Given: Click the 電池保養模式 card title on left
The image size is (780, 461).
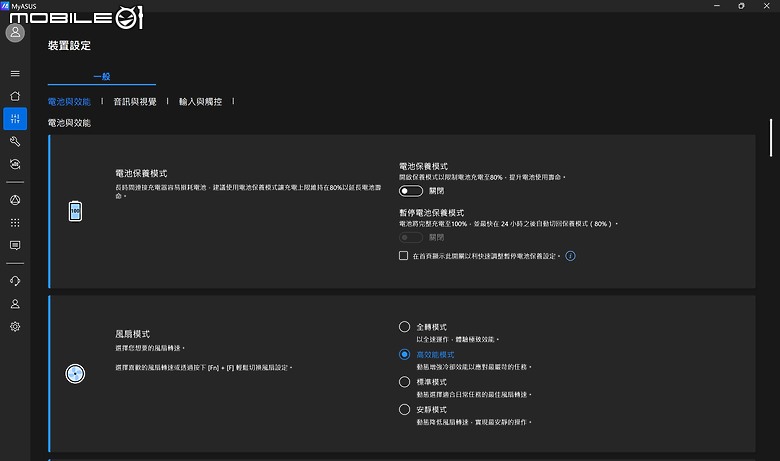Looking at the screenshot, I should pyautogui.click(x=141, y=174).
